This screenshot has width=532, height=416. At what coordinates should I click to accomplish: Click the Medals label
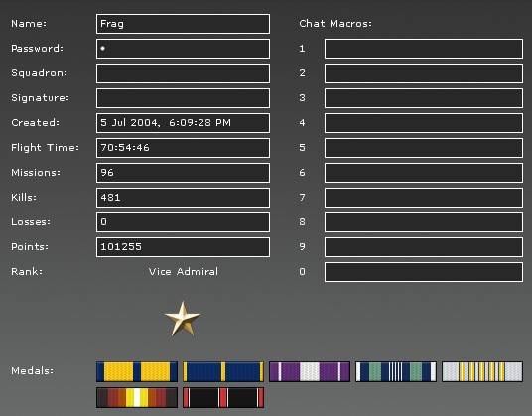click(32, 371)
